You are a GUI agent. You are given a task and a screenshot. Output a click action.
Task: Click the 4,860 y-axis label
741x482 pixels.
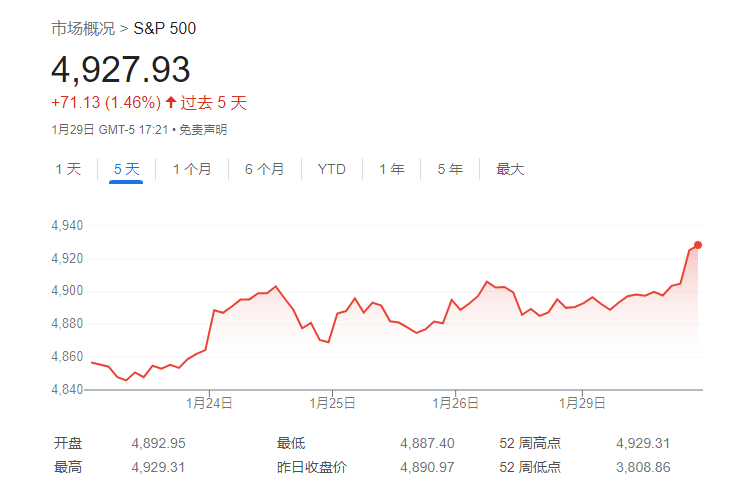(x=67, y=356)
